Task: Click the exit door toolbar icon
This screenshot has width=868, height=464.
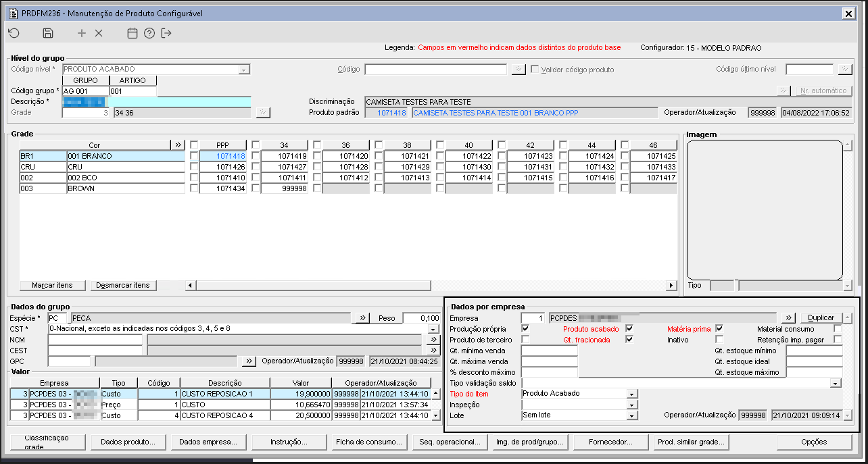Action: tap(166, 33)
